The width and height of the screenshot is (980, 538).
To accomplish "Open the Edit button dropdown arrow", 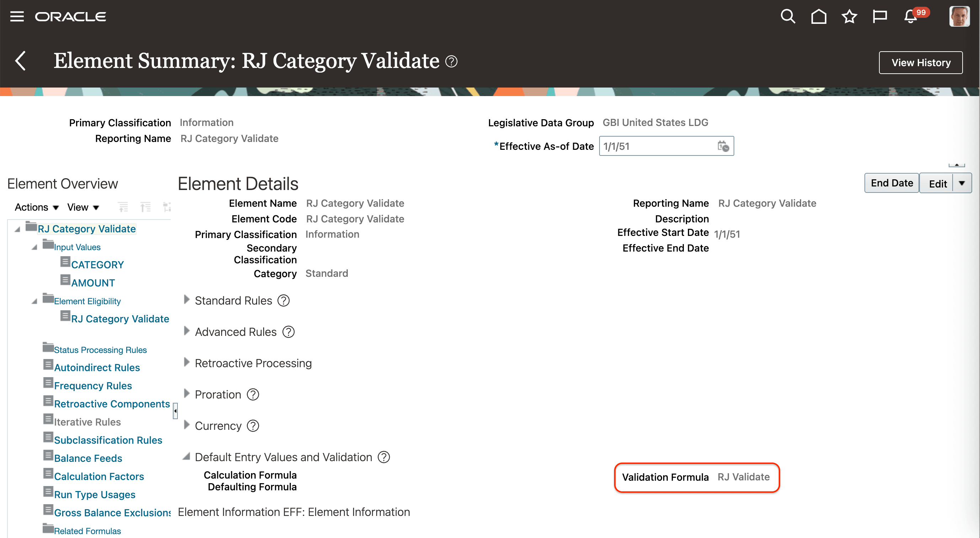I will (962, 184).
